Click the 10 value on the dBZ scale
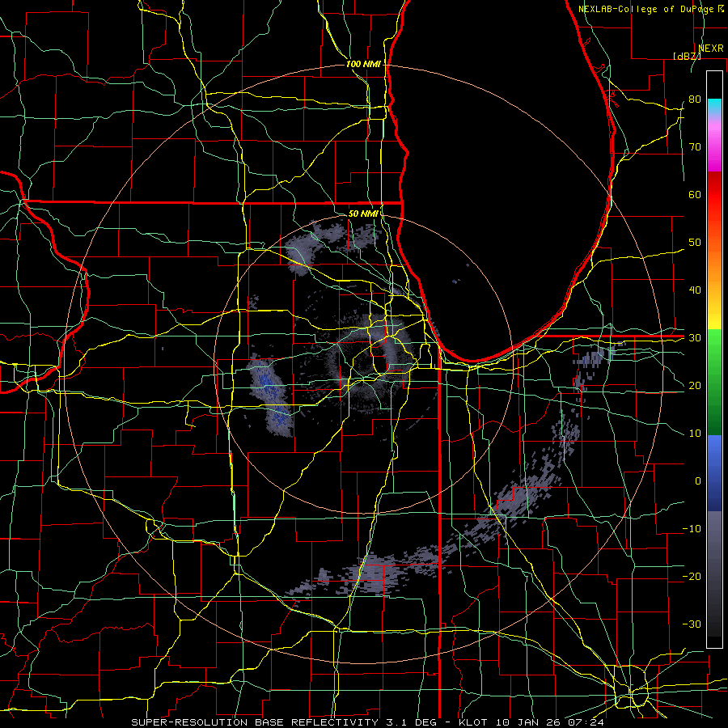This screenshot has width=728, height=728. coord(695,434)
